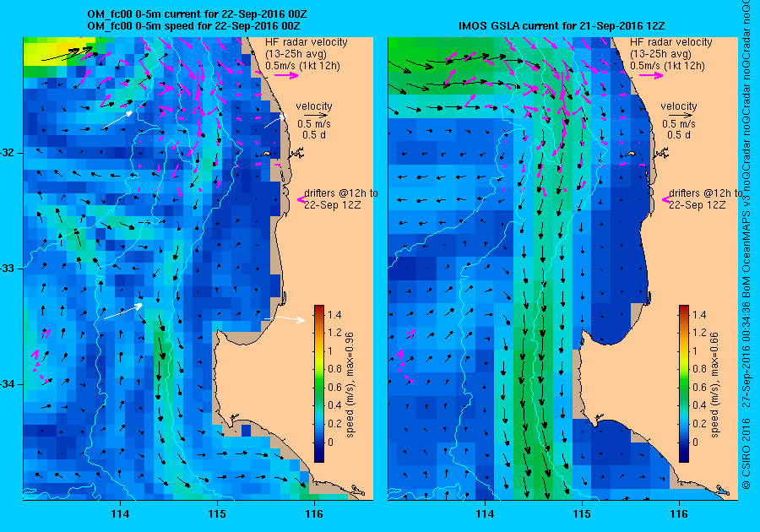The width and height of the screenshot is (760, 532).
Task: Click 'drifters @12h to' label in left map
Action: tap(341, 193)
